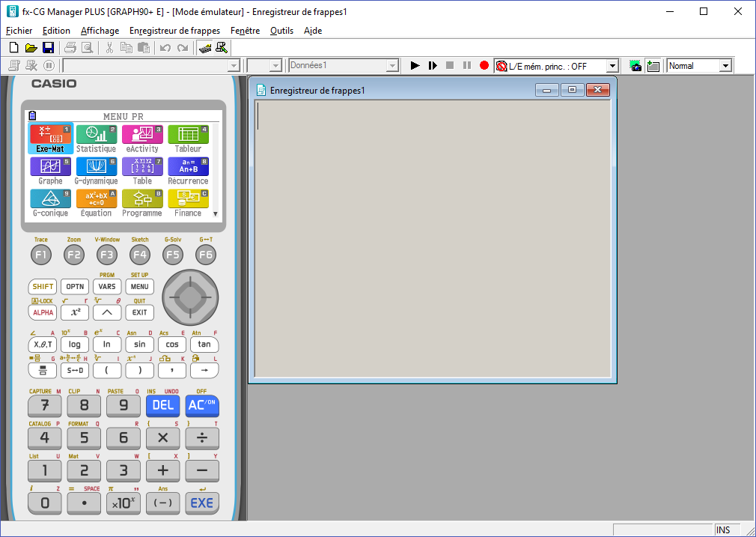The width and height of the screenshot is (756, 537).
Task: Click the paste clipboard icon
Action: tap(143, 48)
